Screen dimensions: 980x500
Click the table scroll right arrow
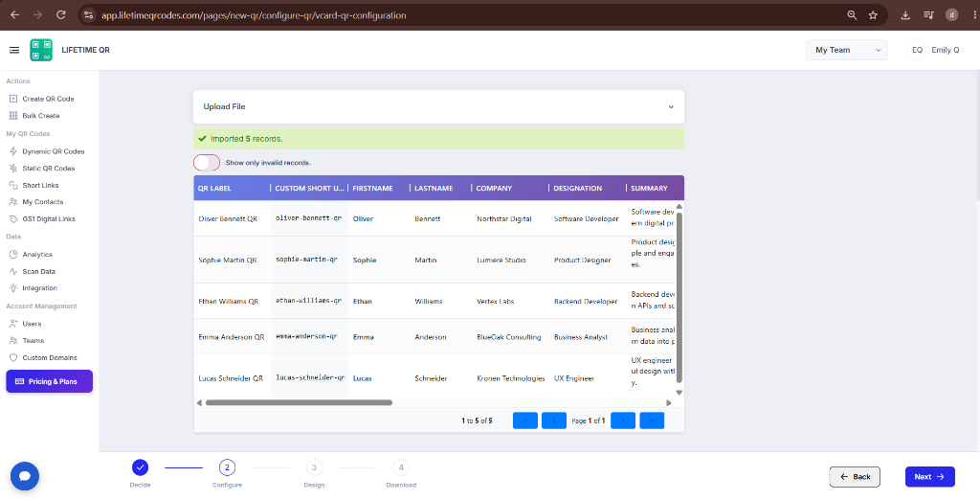(x=669, y=403)
